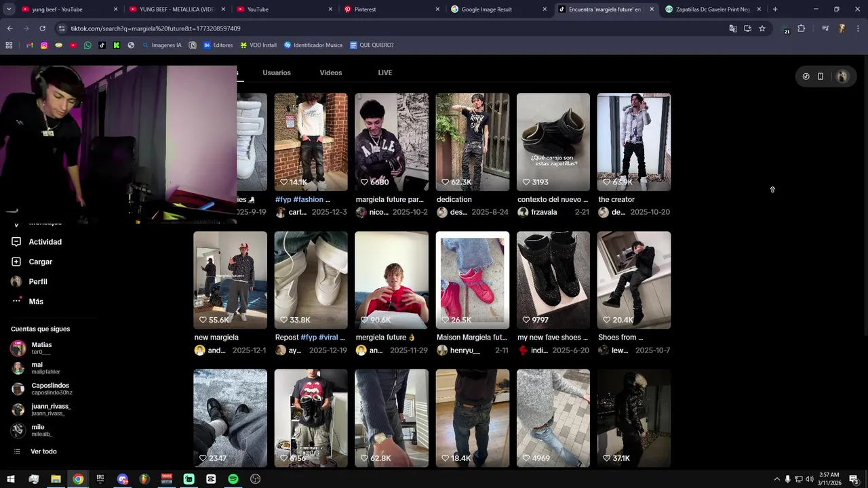868x488 pixels.
Task: Open OBS Studio from the taskbar
Action: (x=255, y=479)
